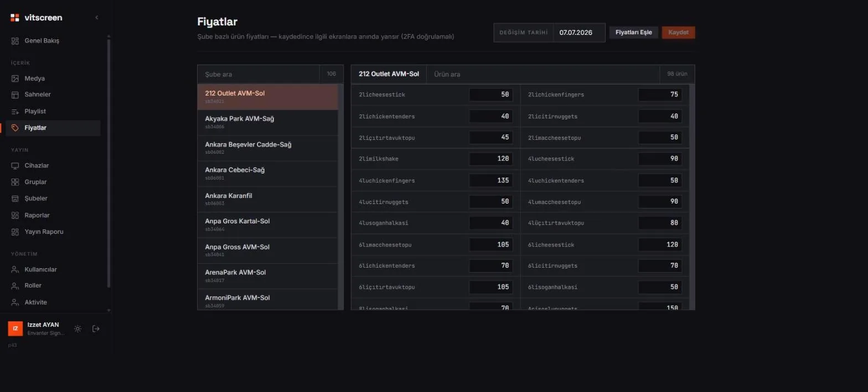Focus the Ürün ara search field

click(x=543, y=74)
